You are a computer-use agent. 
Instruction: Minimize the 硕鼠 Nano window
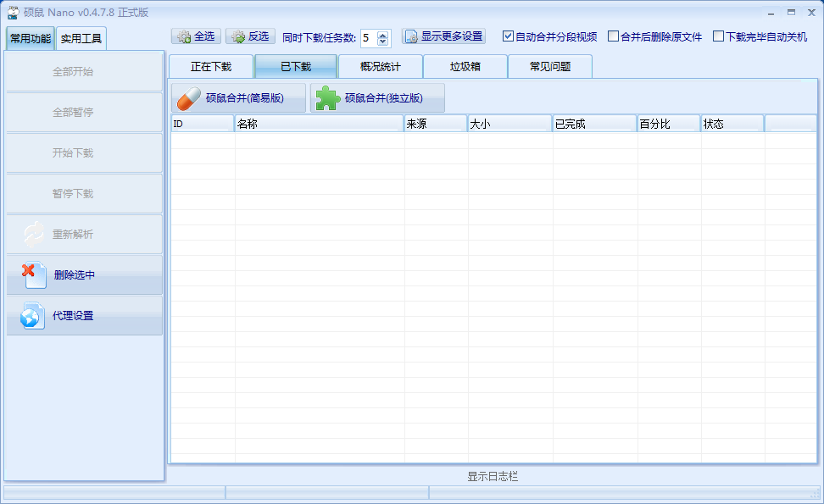(771, 13)
